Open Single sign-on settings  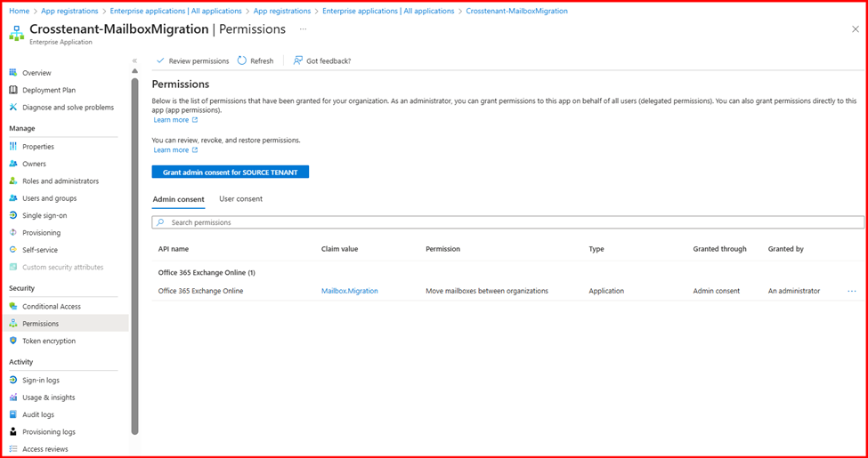coord(44,216)
